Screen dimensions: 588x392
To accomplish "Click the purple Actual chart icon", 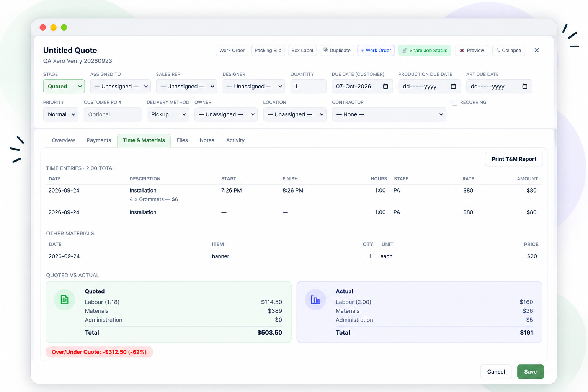I will pos(315,300).
